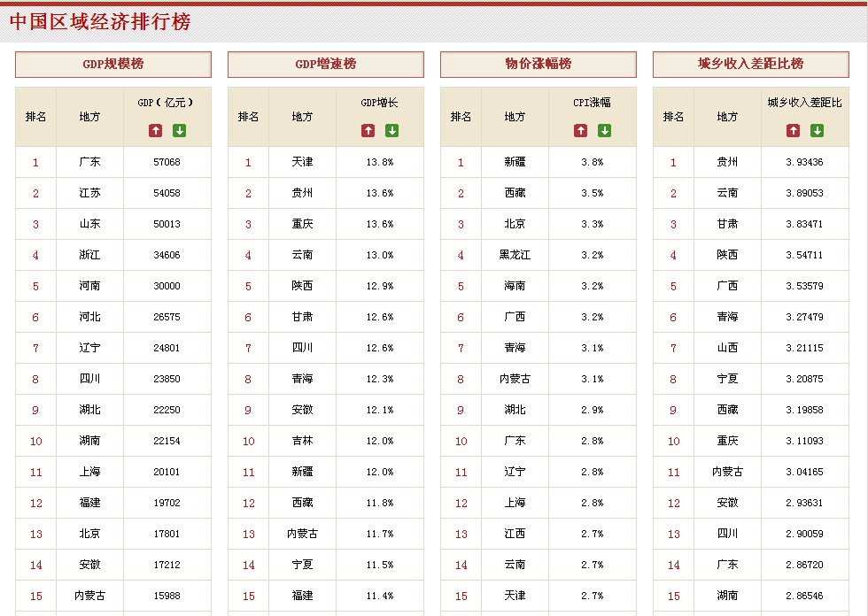Sort 城乡收入差距比 column descending with green arrow
The height and width of the screenshot is (616, 868).
click(817, 130)
